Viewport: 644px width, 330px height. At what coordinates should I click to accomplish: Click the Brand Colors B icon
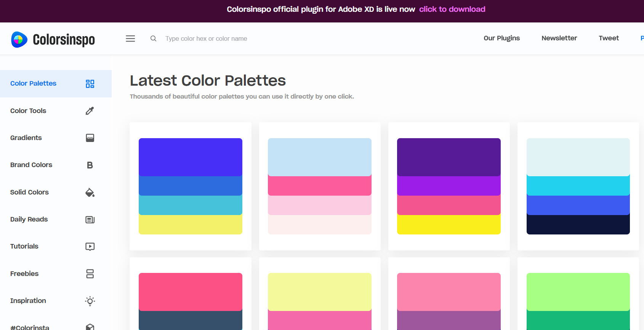(90, 165)
